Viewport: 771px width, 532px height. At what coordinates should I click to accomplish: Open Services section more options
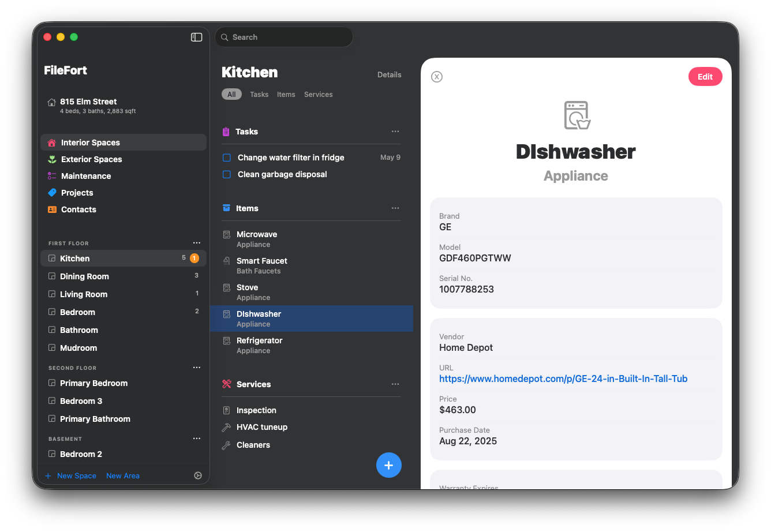click(395, 384)
